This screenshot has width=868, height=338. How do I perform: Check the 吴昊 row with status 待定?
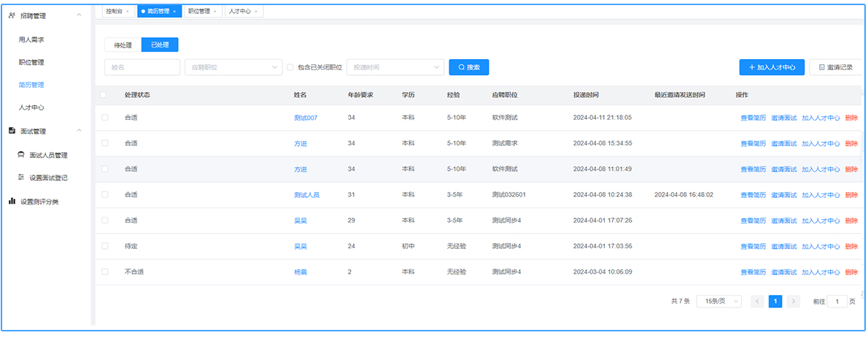104,246
